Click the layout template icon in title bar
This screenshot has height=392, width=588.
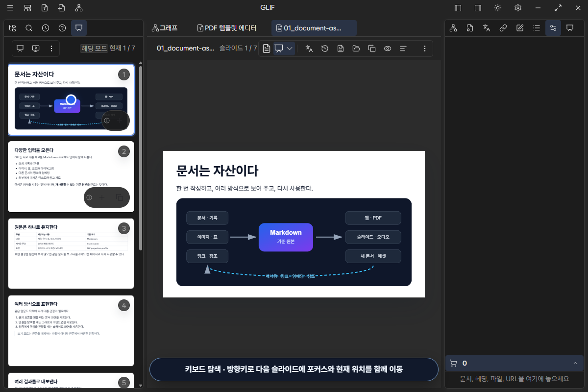click(27, 8)
